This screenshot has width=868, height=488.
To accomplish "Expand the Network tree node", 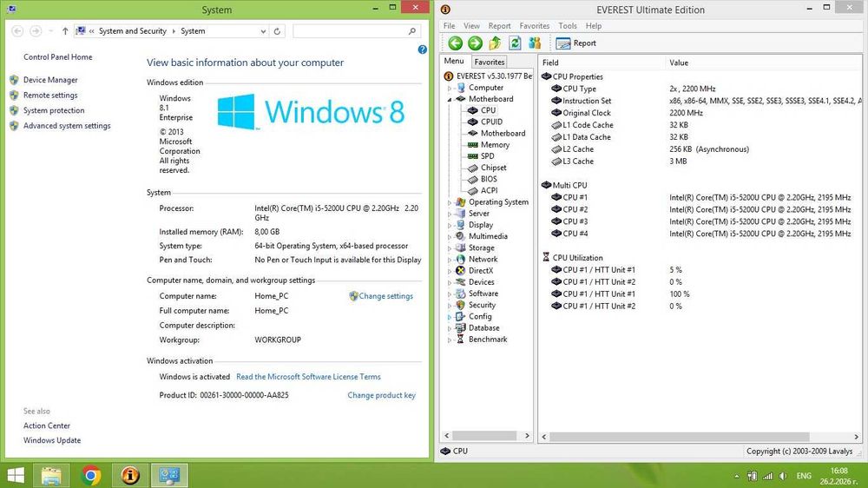I will [450, 260].
